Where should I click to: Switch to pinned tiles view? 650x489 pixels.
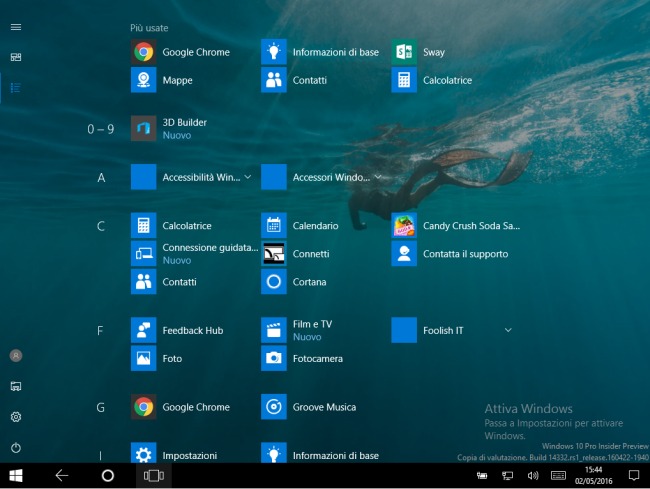(x=16, y=57)
